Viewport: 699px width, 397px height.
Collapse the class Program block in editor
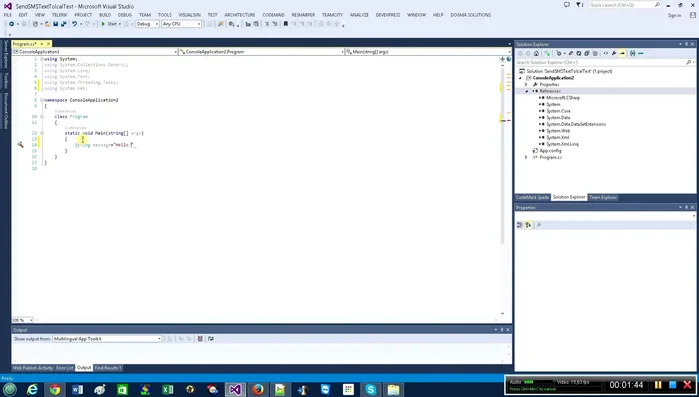point(42,116)
